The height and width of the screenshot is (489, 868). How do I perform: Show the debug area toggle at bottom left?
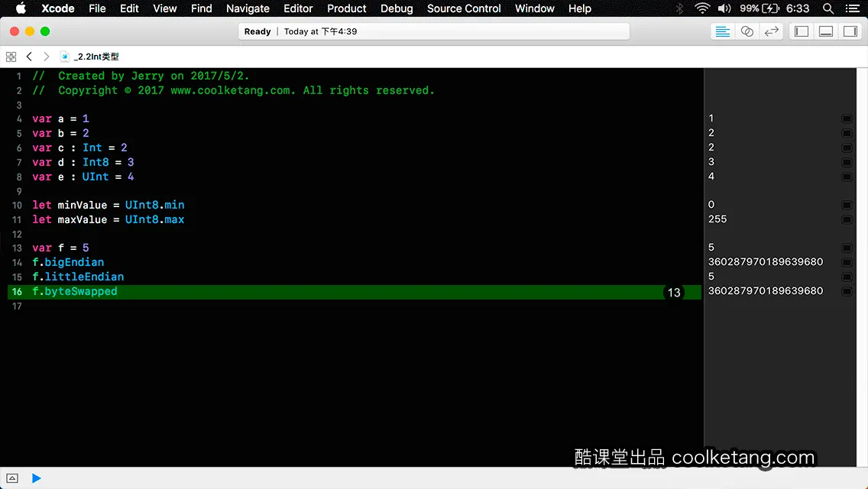click(12, 478)
